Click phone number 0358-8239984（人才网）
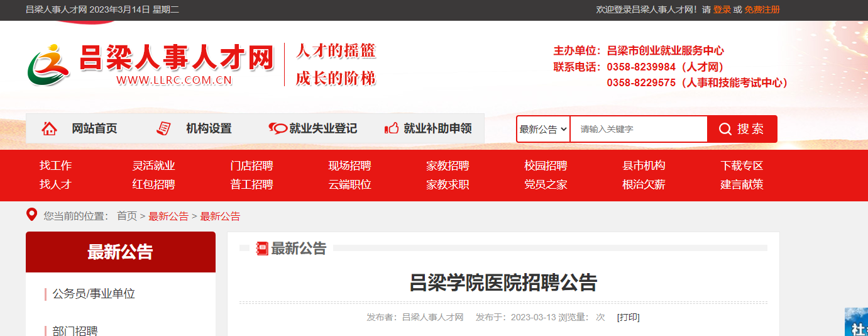The width and height of the screenshot is (868, 336). [x=667, y=67]
